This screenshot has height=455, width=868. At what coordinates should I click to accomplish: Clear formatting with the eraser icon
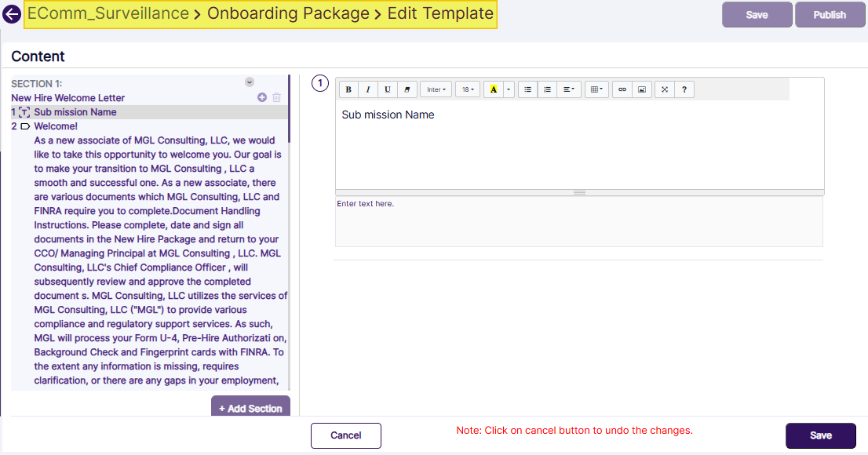(407, 89)
